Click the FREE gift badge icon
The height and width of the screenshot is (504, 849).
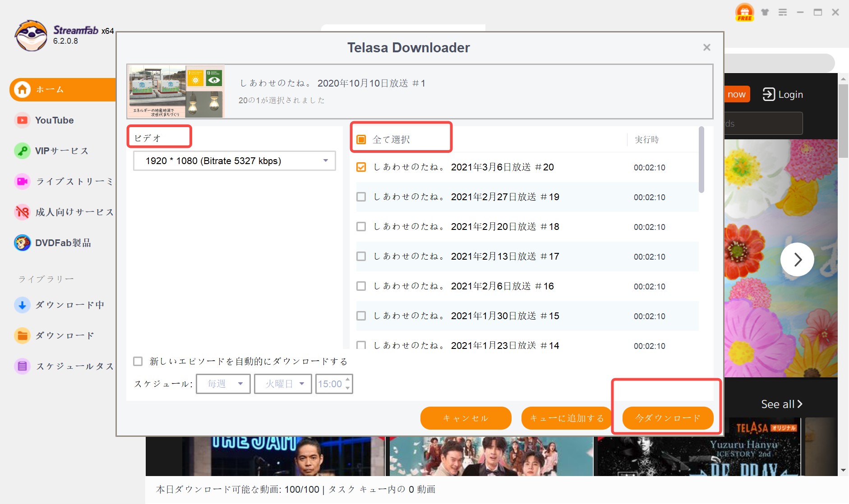(744, 12)
